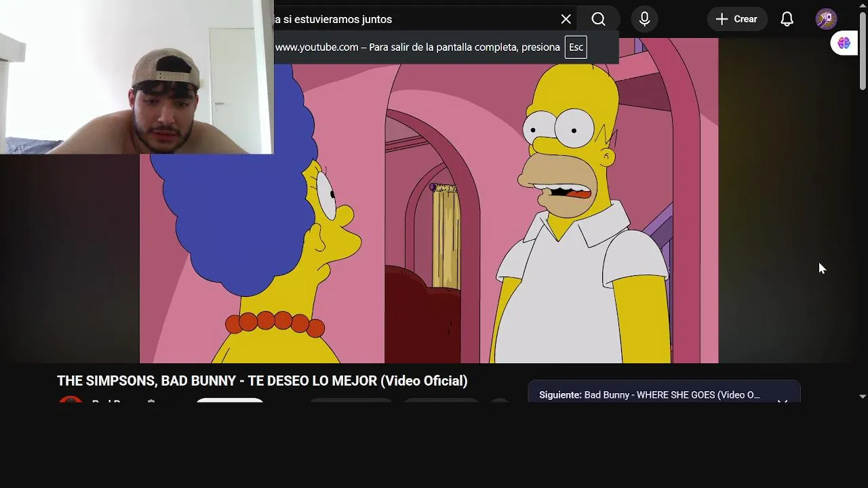Click the Simpsons video player to pause

coord(429,201)
